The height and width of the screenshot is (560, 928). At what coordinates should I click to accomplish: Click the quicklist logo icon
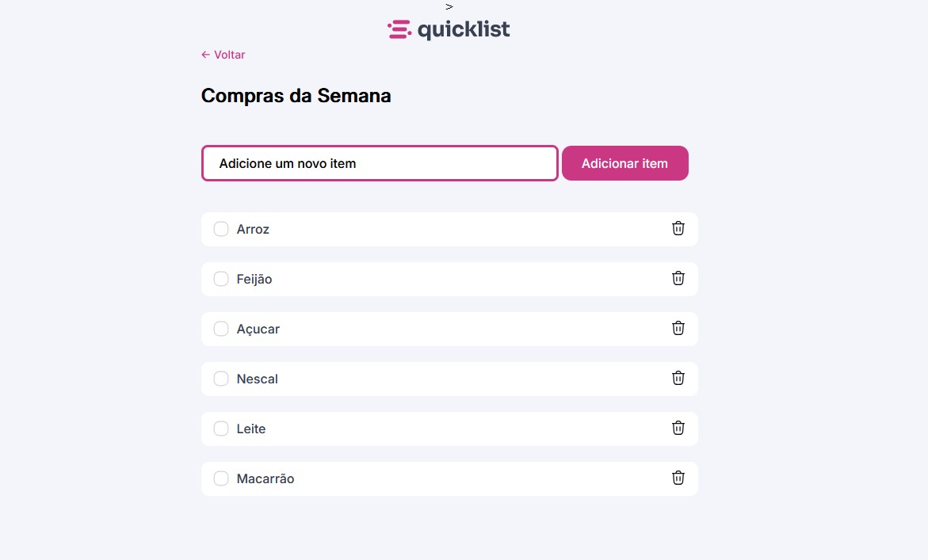399,30
